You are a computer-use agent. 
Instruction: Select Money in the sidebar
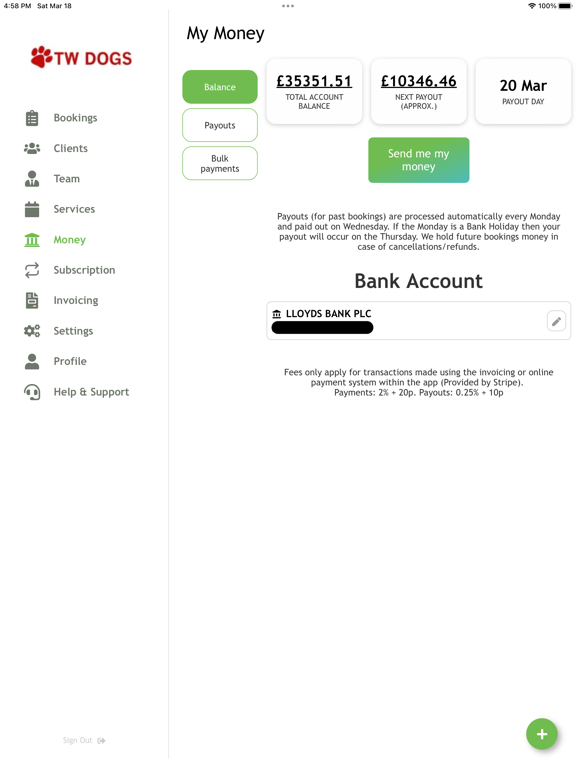(x=70, y=240)
